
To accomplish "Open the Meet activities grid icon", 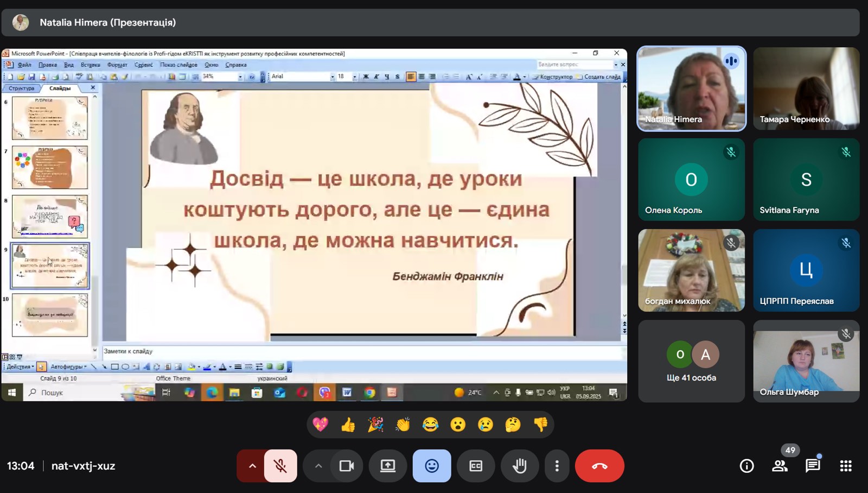I will point(846,466).
